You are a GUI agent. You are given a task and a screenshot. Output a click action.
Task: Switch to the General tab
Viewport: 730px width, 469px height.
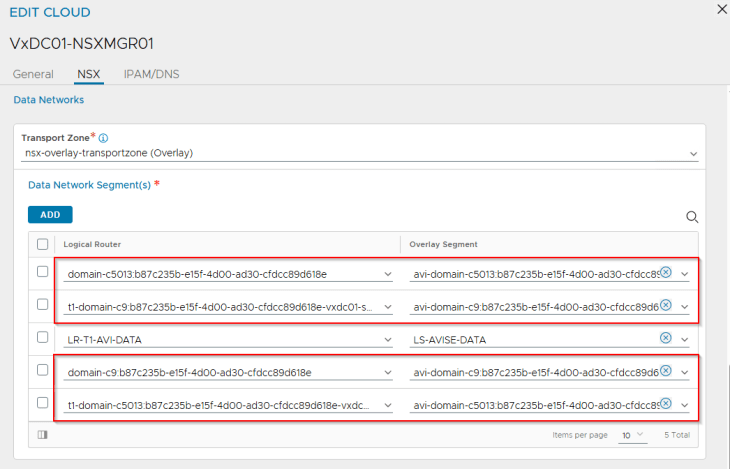point(33,74)
